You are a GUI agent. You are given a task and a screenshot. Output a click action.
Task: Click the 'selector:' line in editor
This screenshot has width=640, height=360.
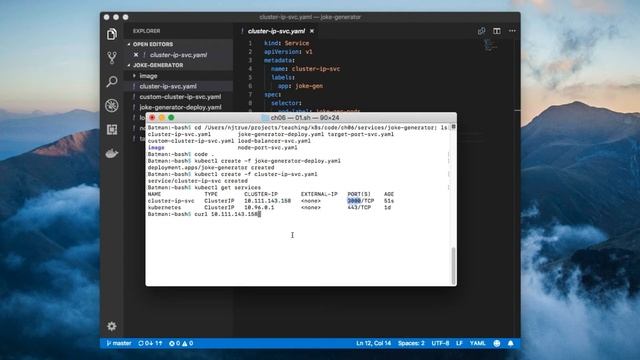click(x=286, y=103)
